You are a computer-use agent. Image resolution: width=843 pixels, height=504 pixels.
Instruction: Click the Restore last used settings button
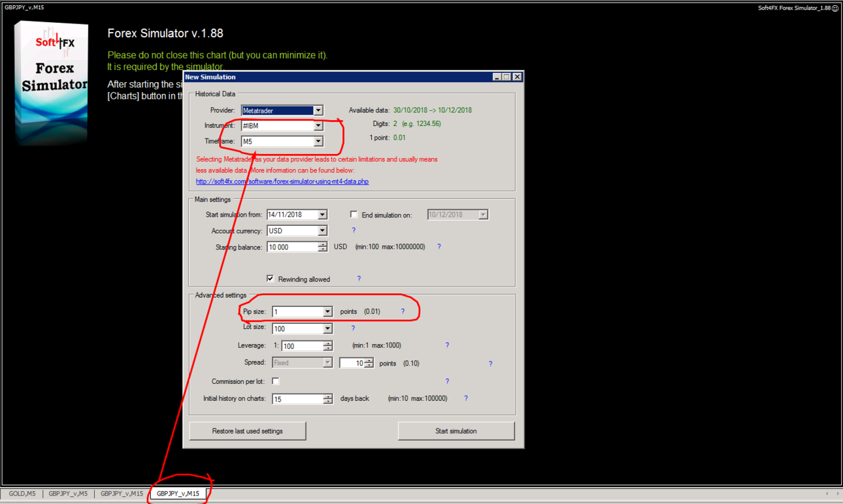point(248,431)
